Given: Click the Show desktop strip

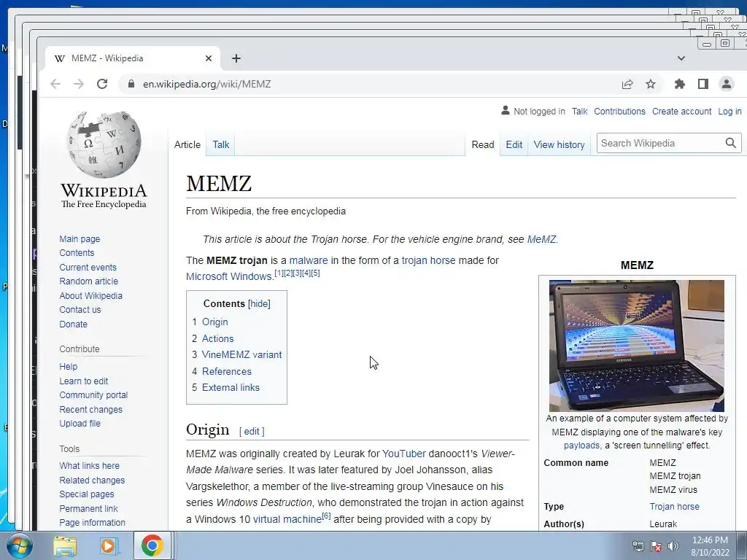Looking at the screenshot, I should [742, 546].
